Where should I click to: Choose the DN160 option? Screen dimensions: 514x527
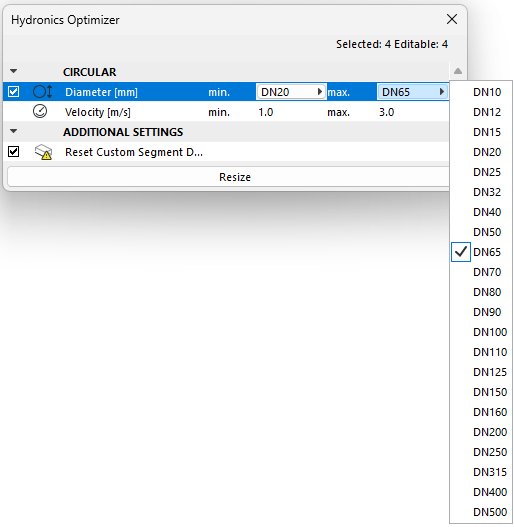pyautogui.click(x=481, y=412)
